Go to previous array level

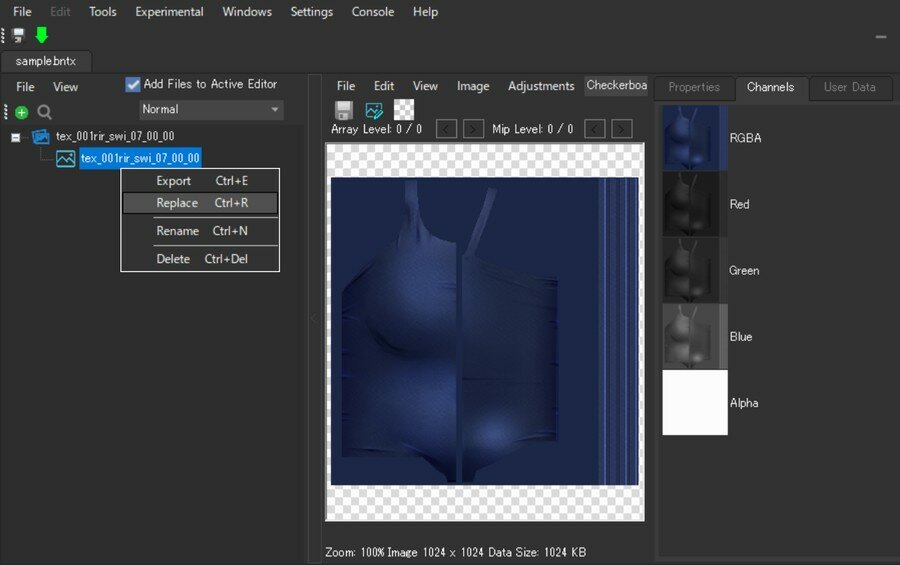(446, 129)
